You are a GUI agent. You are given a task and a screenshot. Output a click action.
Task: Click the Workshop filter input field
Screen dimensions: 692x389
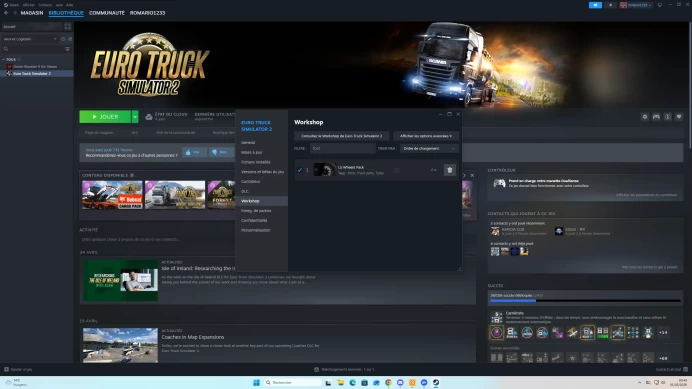coord(342,149)
